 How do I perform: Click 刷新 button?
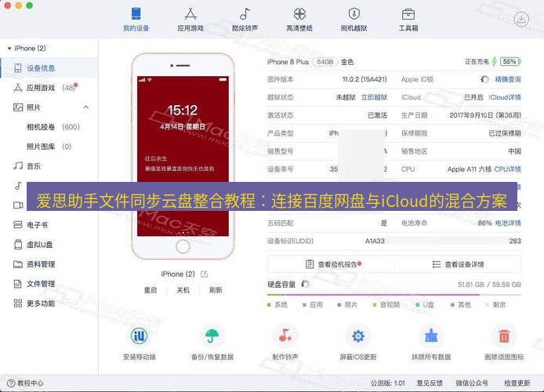coord(216,290)
